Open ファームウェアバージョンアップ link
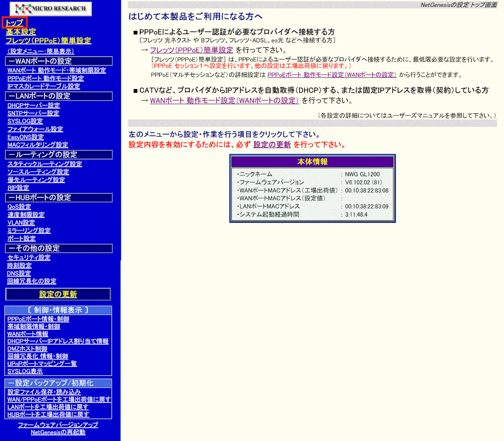Viewport: 504px width, 441px height. (x=58, y=425)
